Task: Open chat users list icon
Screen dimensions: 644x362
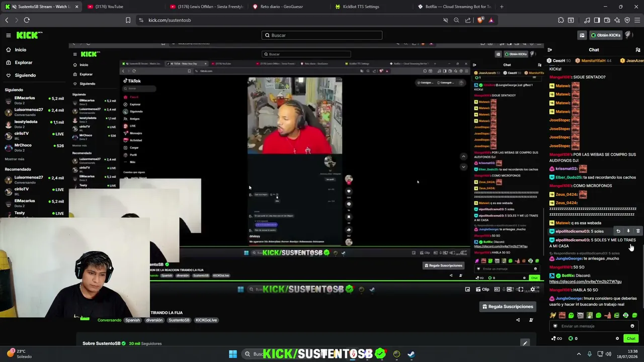Action: [638, 50]
